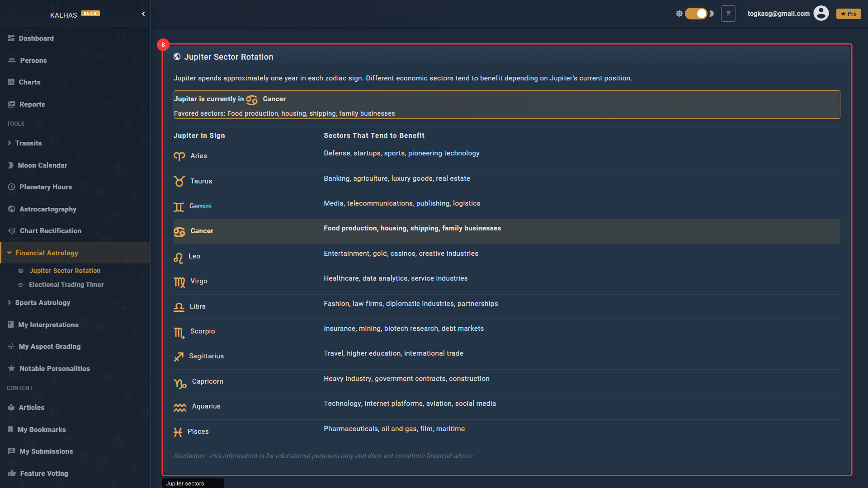Click the Cancer zodiac symbol in table
This screenshot has height=488, width=868.
pyautogui.click(x=179, y=232)
